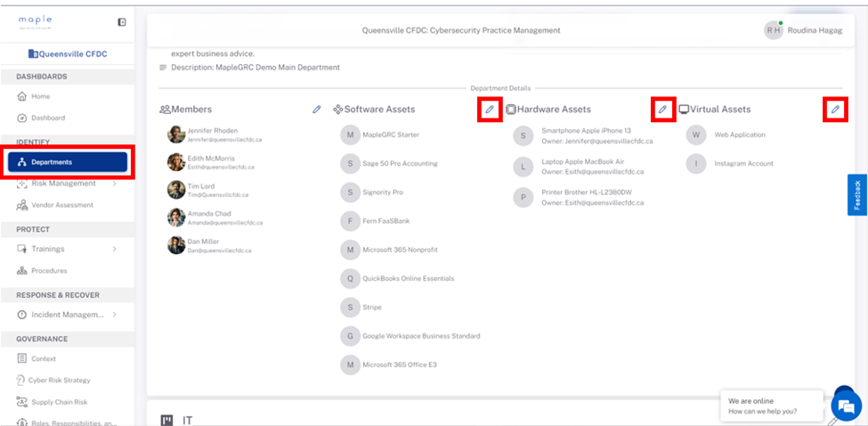The height and width of the screenshot is (426, 868).
Task: Click the Supply Chain Risk icon
Action: (x=21, y=402)
